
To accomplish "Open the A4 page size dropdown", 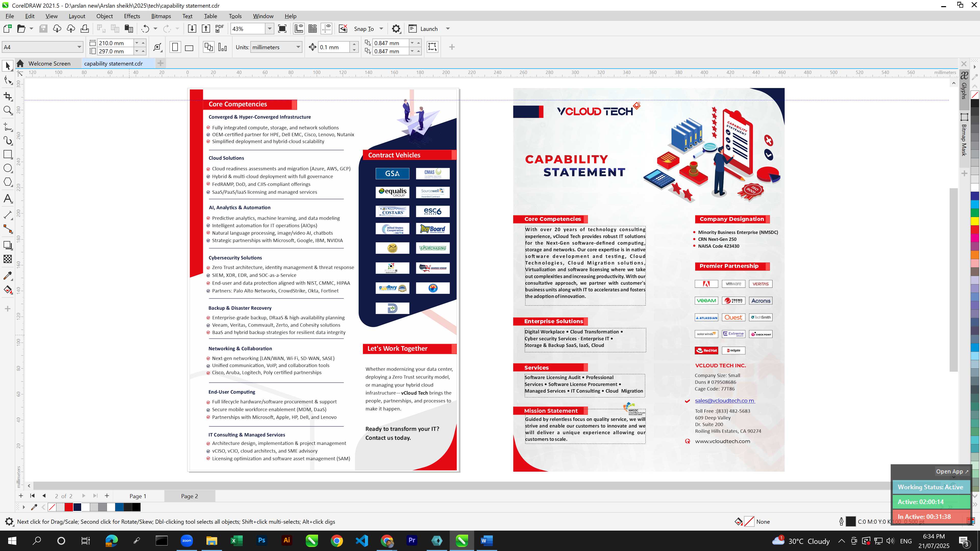I will (x=79, y=47).
